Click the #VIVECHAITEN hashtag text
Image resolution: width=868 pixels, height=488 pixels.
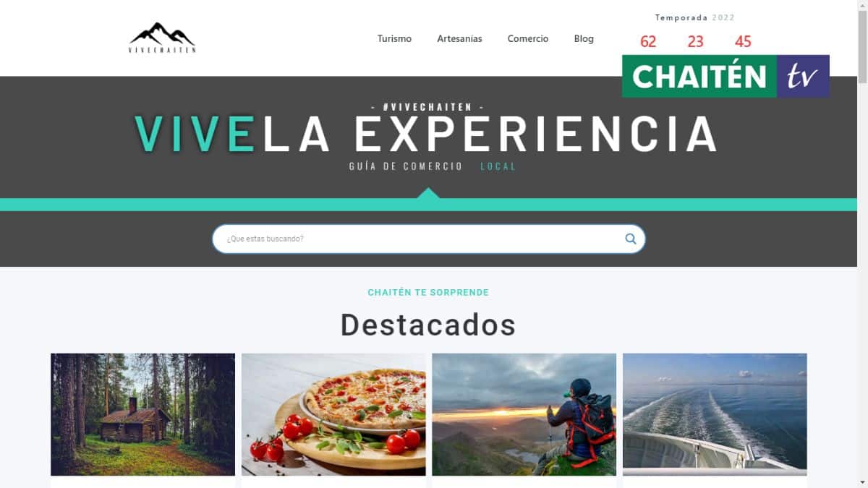[427, 106]
